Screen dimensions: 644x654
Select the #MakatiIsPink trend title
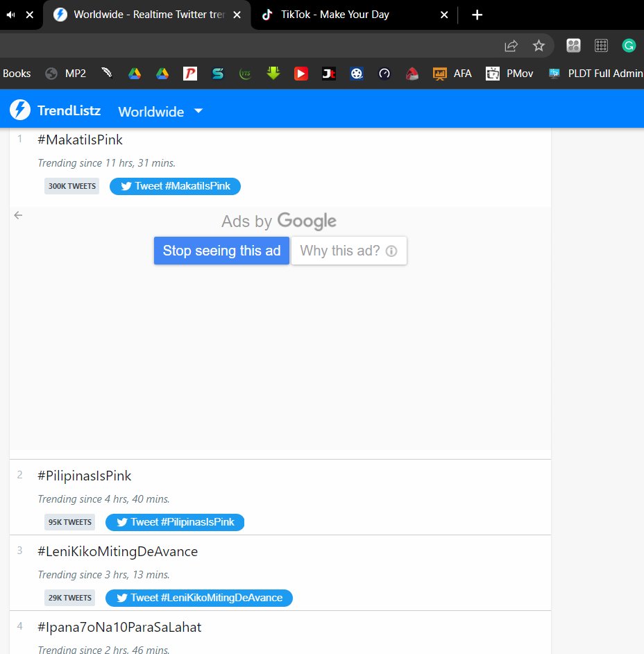click(80, 140)
